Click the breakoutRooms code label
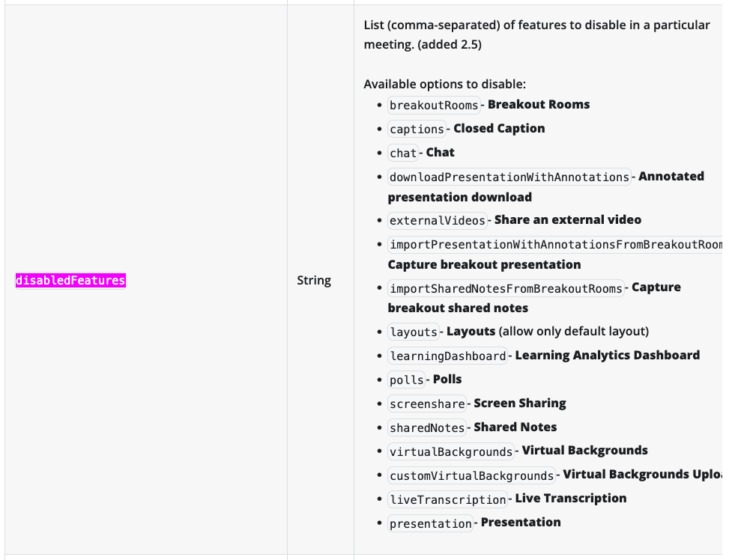This screenshot has width=732, height=560. [434, 105]
